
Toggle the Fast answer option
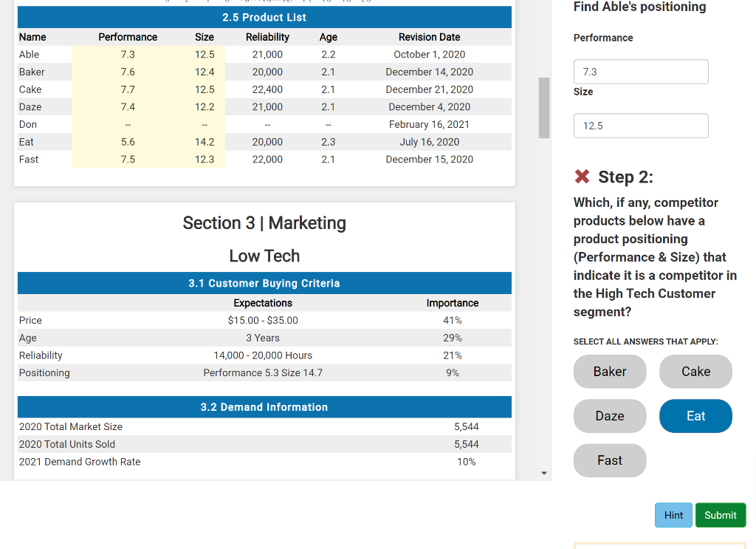[x=610, y=460]
